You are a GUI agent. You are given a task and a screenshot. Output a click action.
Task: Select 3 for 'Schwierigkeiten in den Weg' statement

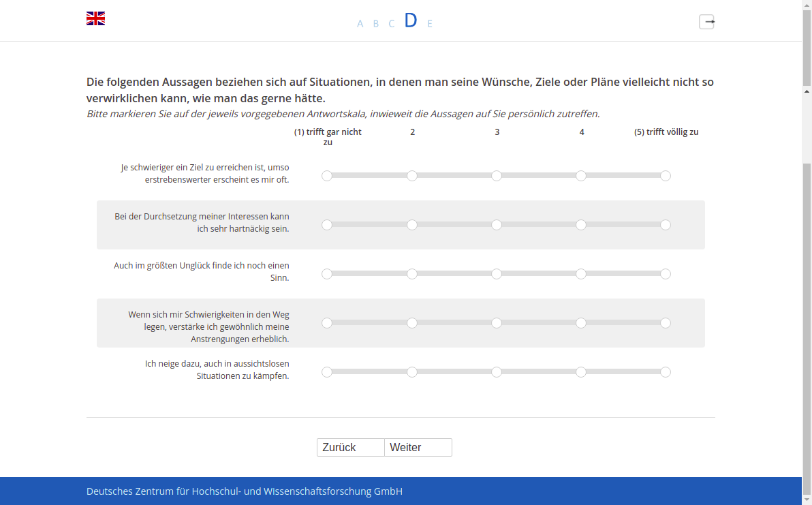coord(497,323)
